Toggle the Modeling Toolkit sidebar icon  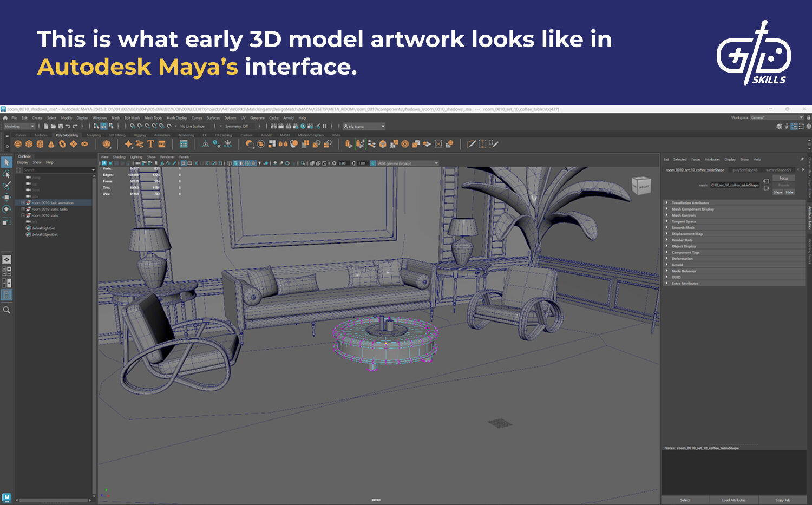[x=779, y=126]
